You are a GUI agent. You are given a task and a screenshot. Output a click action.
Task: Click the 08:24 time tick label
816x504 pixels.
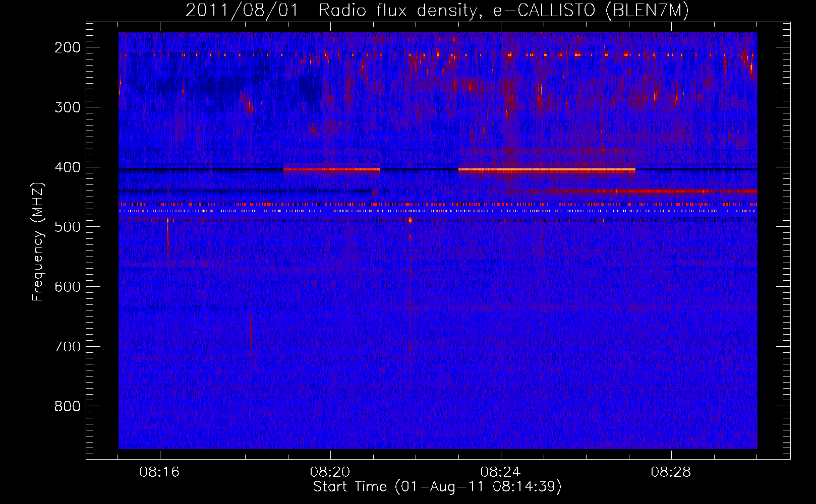(x=501, y=472)
